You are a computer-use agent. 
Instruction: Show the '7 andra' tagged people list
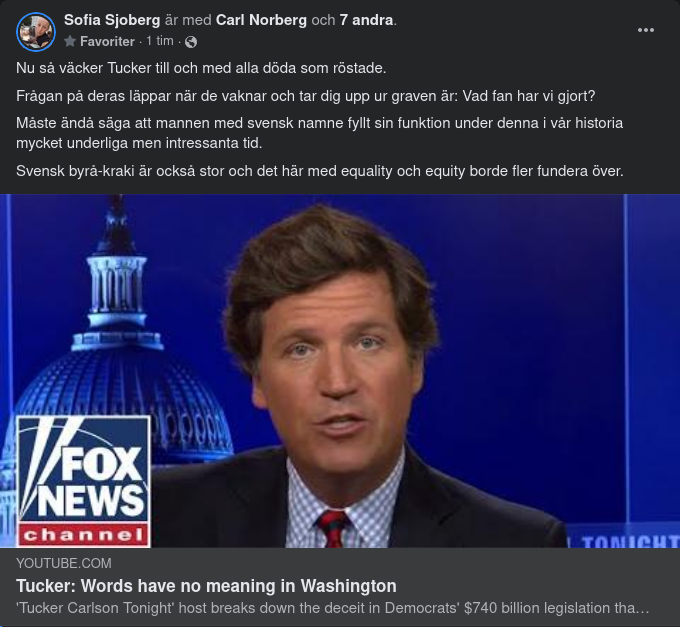pos(366,19)
